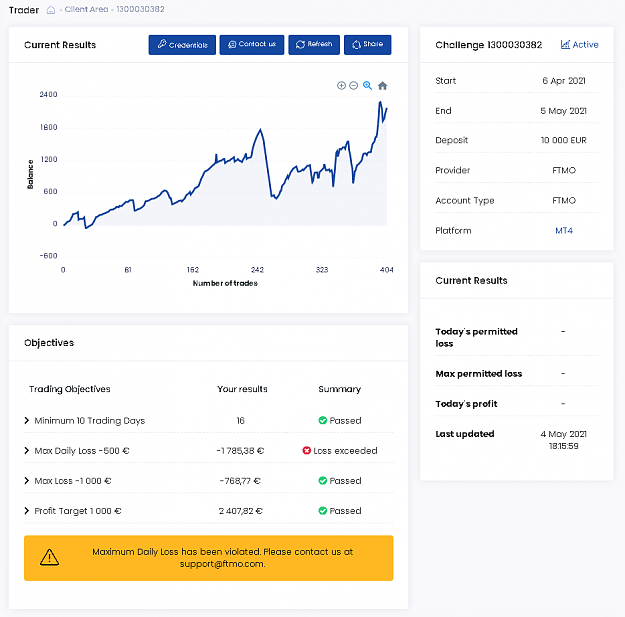
Task: Expand Max Daily Loss -500 € row
Action: pyautogui.click(x=27, y=450)
